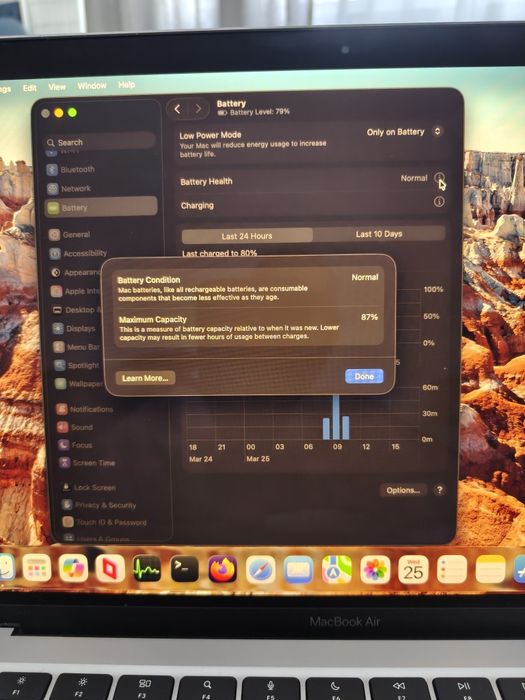
Task: Click the 'Last charged to 80%' text
Action: click(219, 253)
